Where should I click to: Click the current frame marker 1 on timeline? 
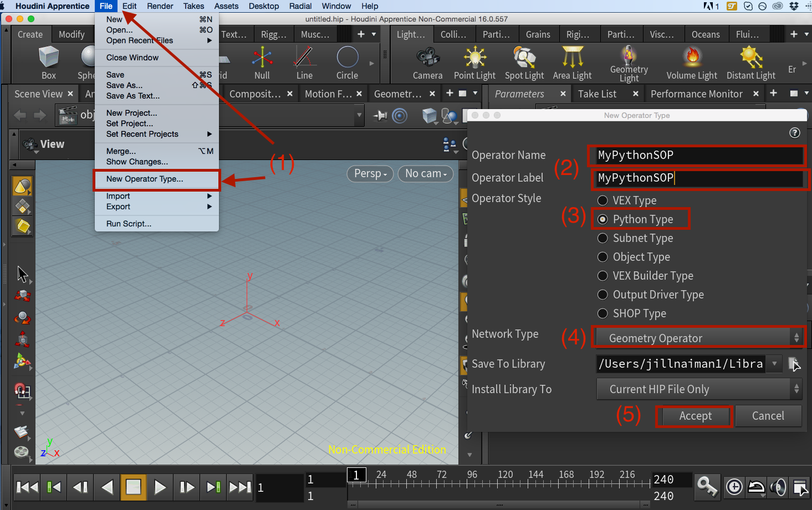tap(356, 475)
